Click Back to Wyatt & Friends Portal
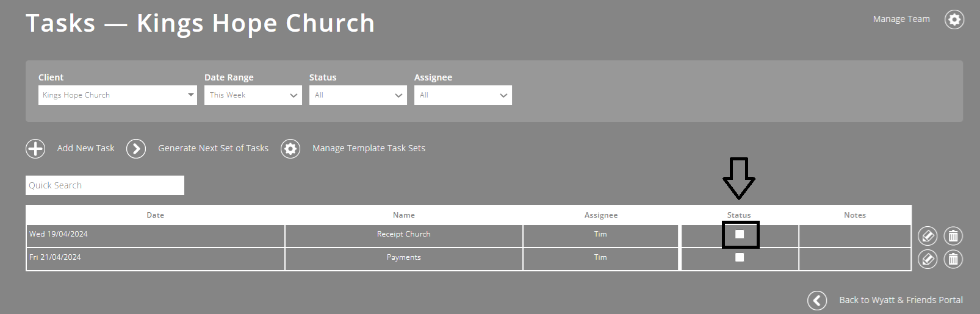Image resolution: width=980 pixels, height=314 pixels. pos(901,300)
